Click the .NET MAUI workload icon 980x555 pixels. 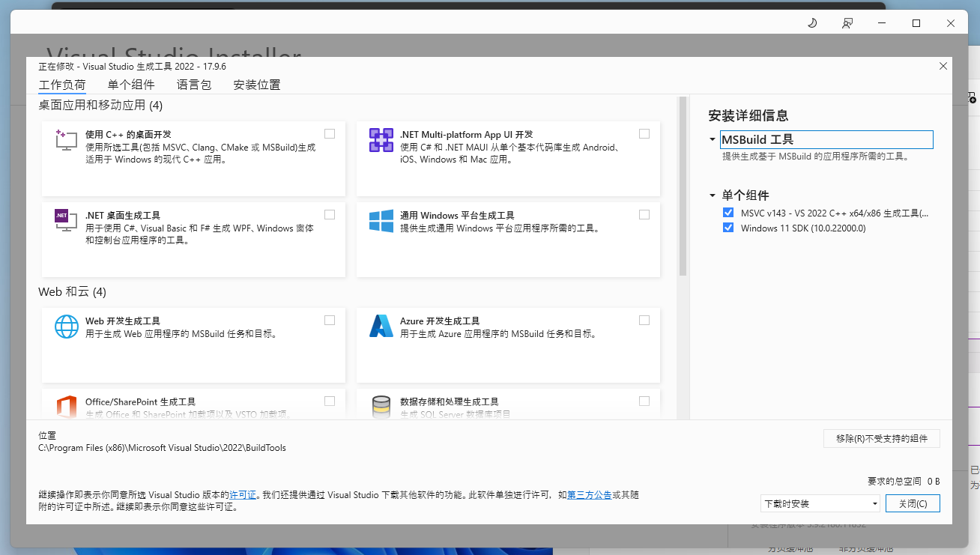point(381,139)
